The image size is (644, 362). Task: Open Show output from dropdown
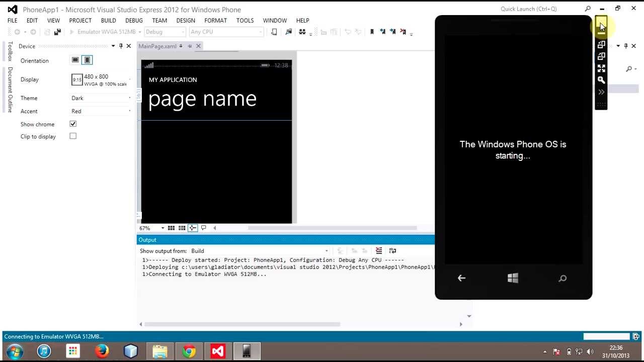click(x=260, y=251)
